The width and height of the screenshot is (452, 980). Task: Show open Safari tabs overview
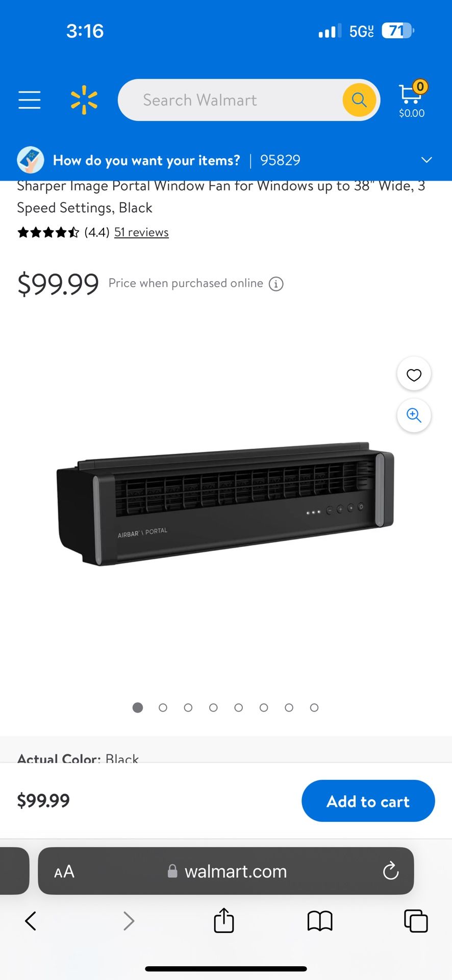coord(416,921)
